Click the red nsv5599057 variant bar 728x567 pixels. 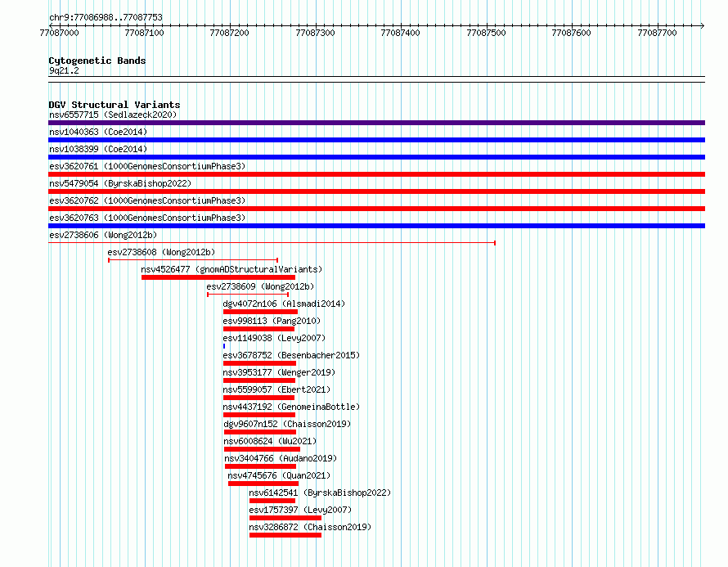coord(258,398)
